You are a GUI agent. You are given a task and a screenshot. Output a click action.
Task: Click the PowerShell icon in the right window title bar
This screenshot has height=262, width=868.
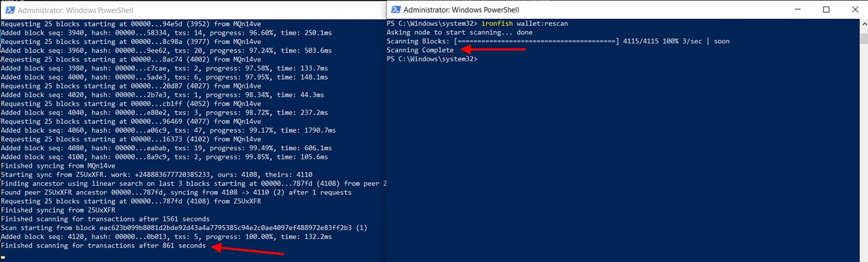click(396, 10)
